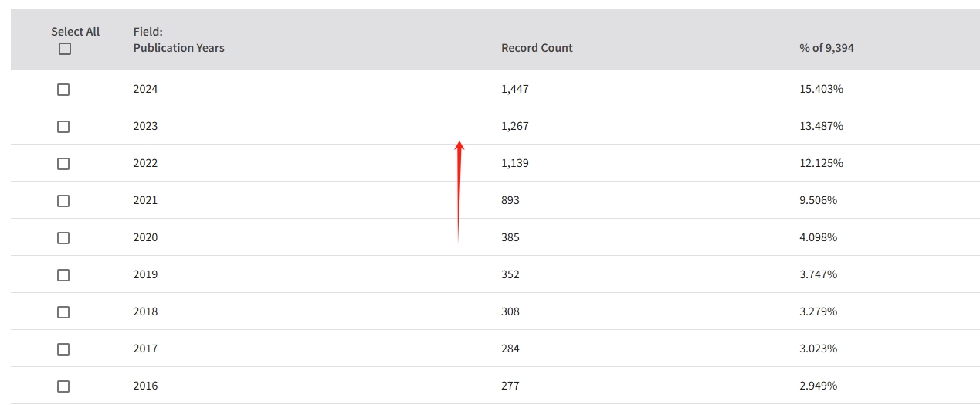Click the 893 record count value
This screenshot has height=405, width=980.
(510, 200)
